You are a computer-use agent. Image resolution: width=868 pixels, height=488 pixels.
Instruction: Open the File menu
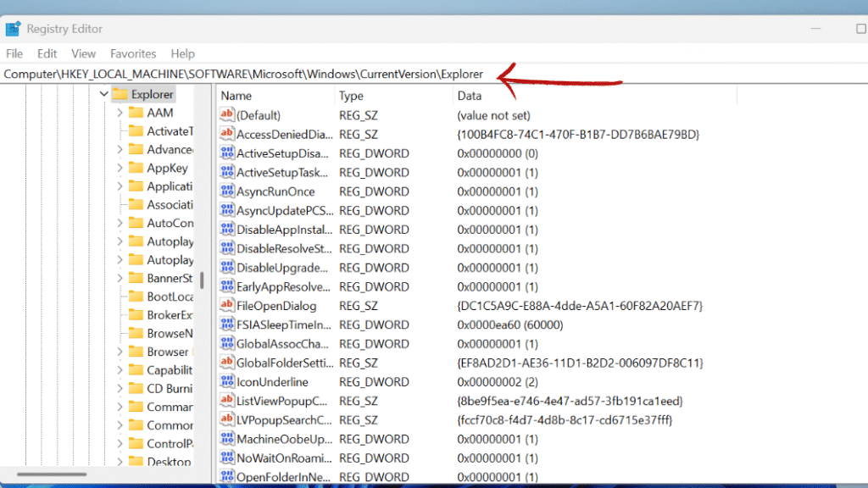14,53
